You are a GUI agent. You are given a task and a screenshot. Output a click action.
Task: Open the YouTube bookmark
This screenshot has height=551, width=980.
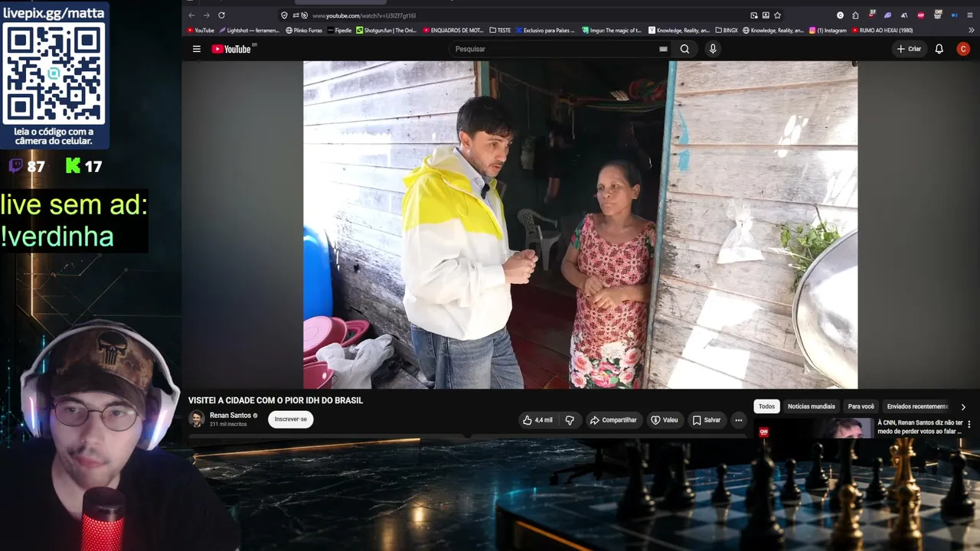(201, 31)
